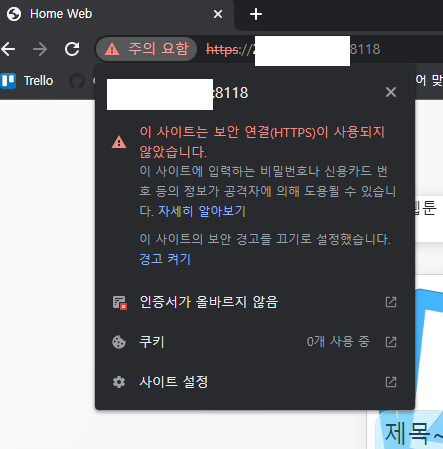Open 사이트 설정
Screen dimensions: 443x449
[x=255, y=382]
